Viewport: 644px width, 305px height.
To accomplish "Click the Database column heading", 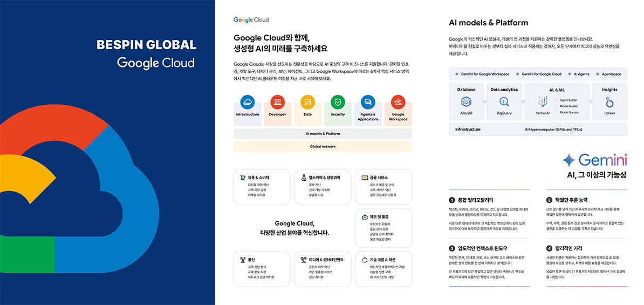I will 466,89.
